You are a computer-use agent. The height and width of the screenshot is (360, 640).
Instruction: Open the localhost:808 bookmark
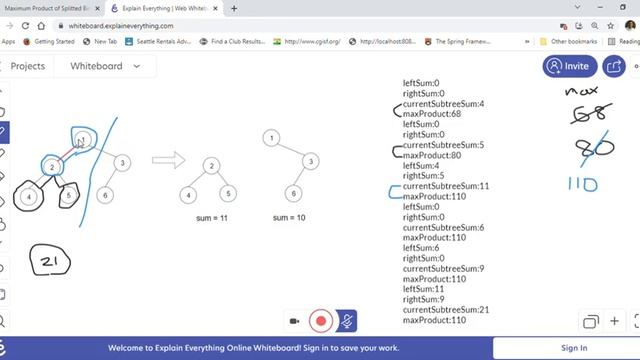[383, 42]
